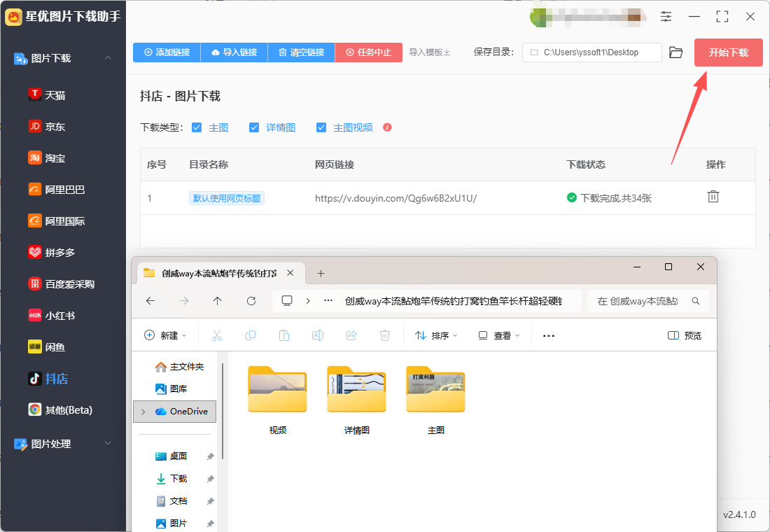This screenshot has height=532, width=770.
Task: Click the 导入链接 button
Action: (234, 52)
